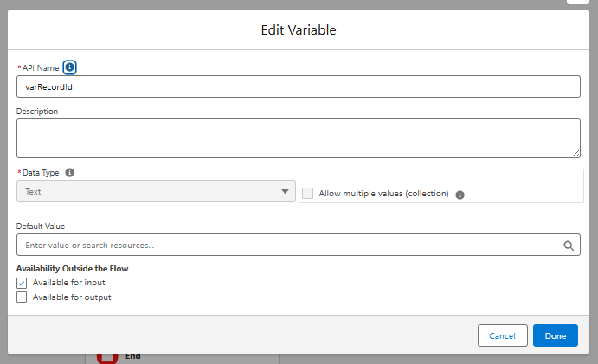Open the Data Type Text combobox
This screenshot has height=364, width=598.
coord(156,191)
